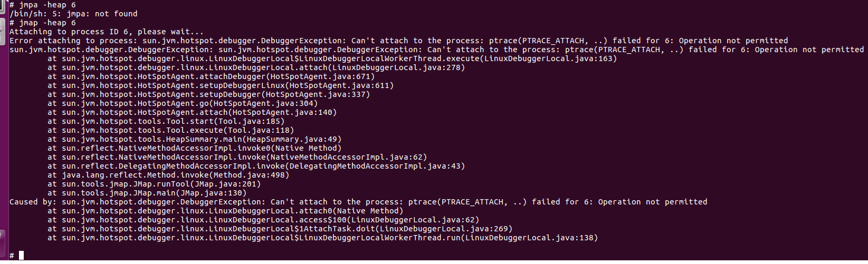
Task: Click the '/bin/sh: 5: jmpa: not found' message
Action: coord(73,14)
